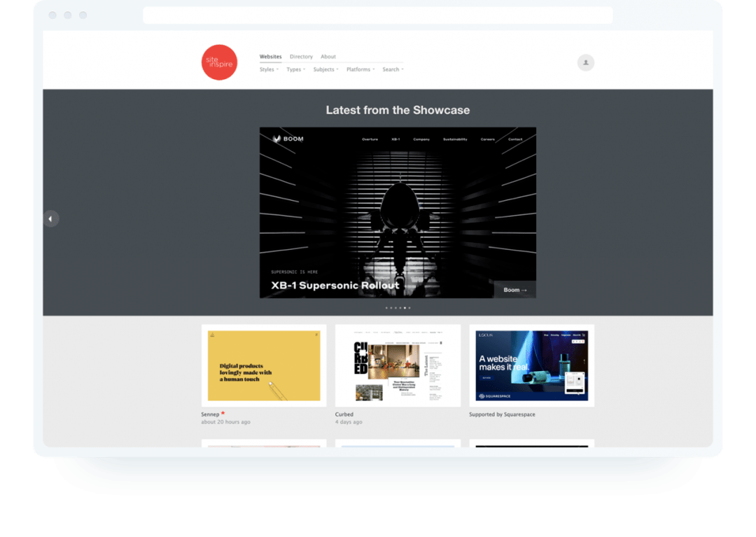Open the blue Squarespace ad thumbnail
The image size is (756, 537).
pos(532,365)
